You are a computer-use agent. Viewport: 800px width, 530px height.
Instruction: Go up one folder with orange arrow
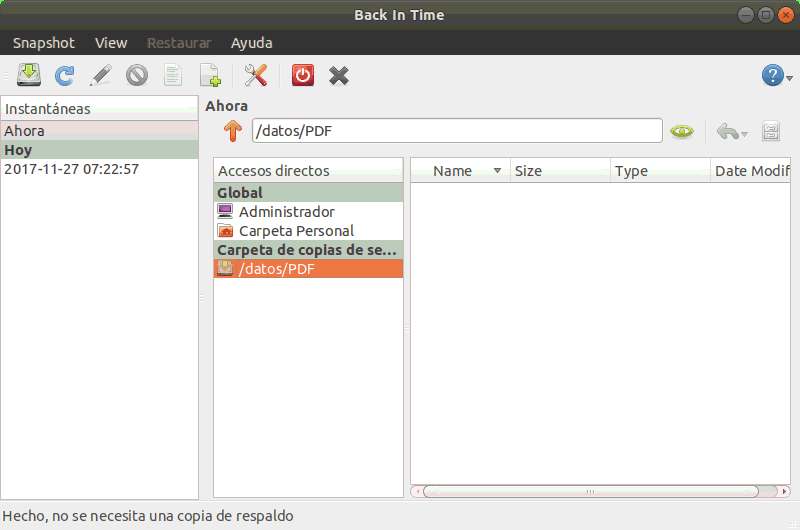233,131
